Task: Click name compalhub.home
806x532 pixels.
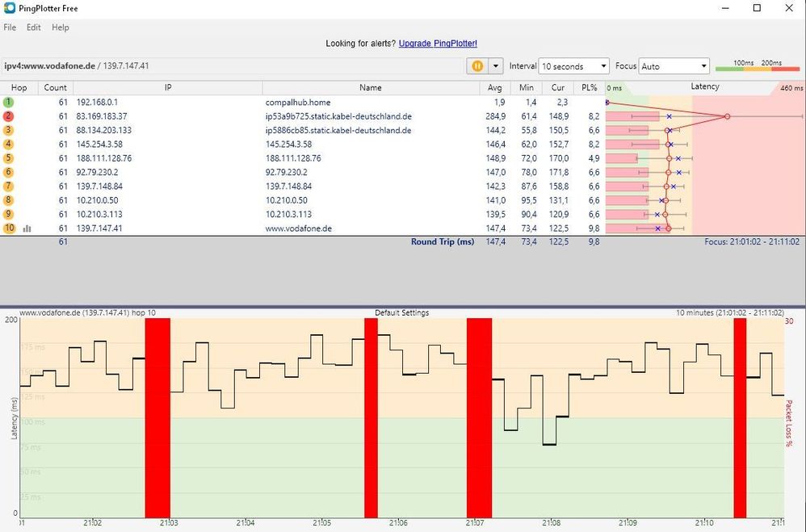Action: [x=298, y=103]
